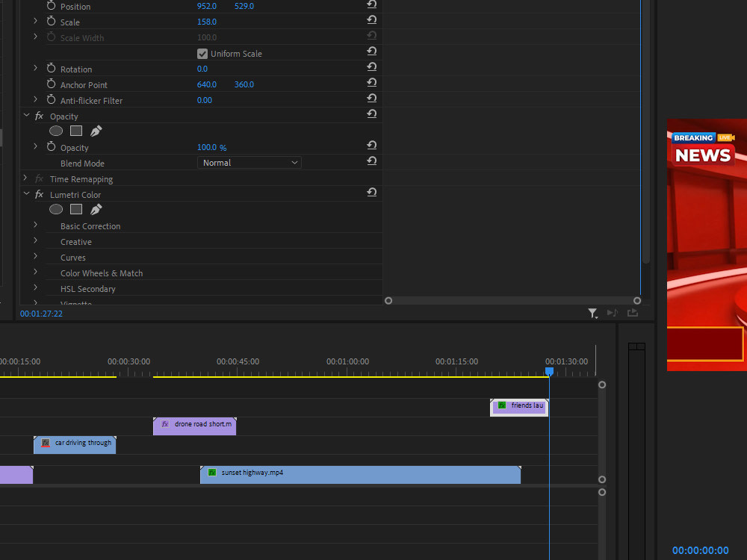Reset the Position parameter
The image size is (747, 560).
point(371,4)
